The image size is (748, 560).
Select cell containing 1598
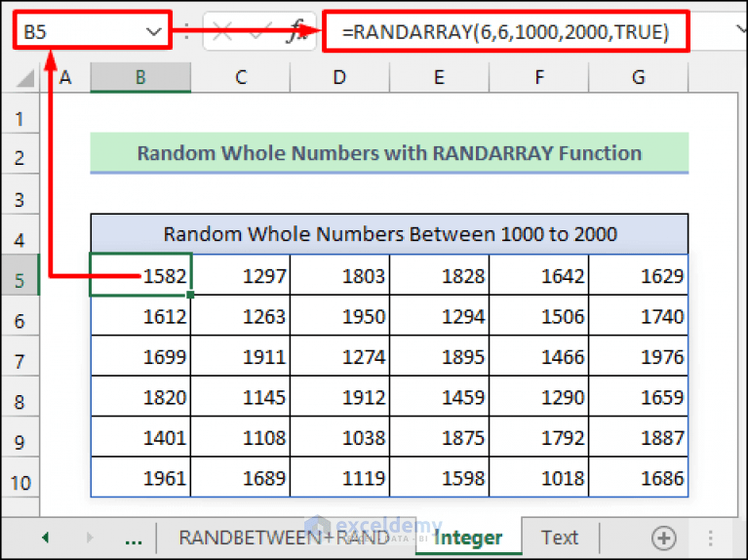[x=440, y=477]
